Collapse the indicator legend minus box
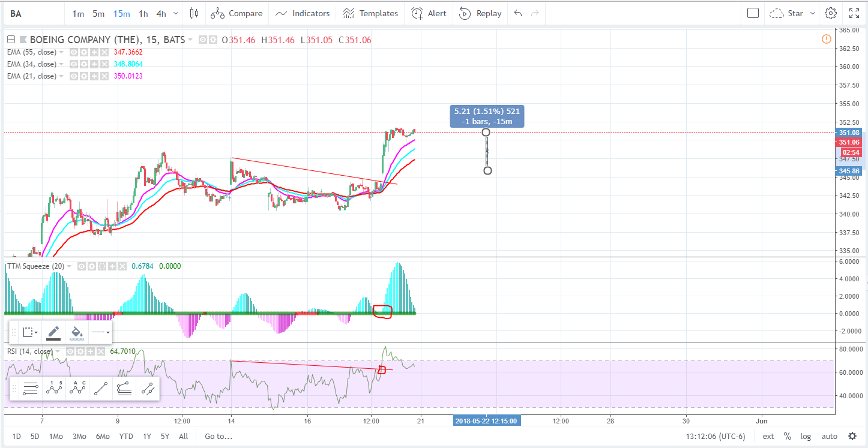This screenshot has height=448, width=868. 11,40
